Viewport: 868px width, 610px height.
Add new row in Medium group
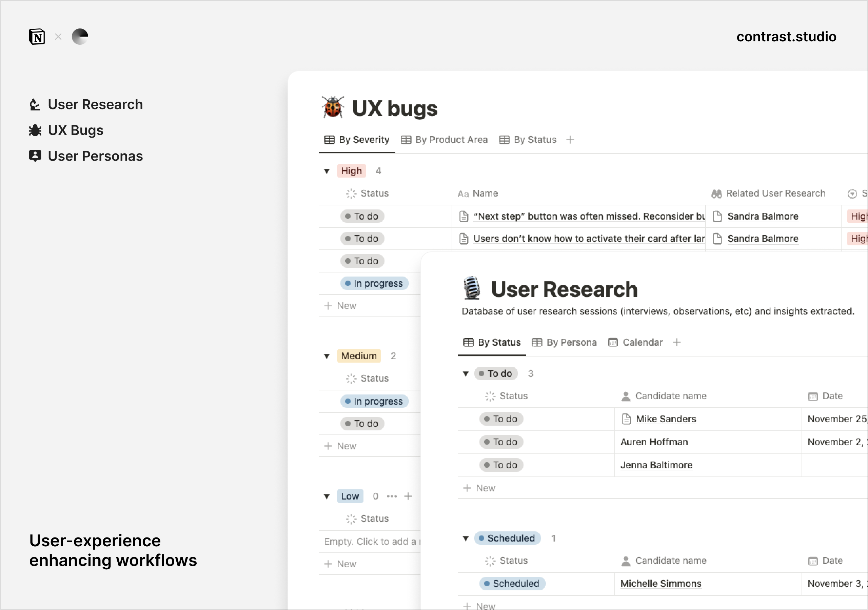click(340, 446)
